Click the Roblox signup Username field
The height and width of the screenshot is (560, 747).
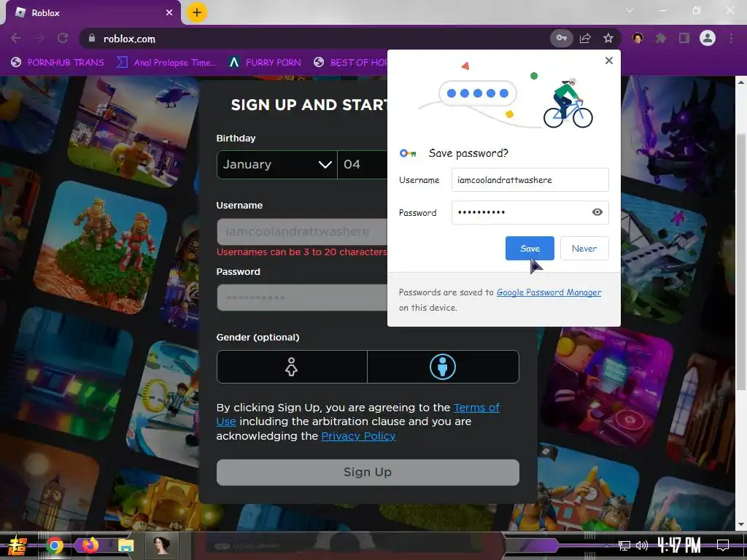pos(302,232)
